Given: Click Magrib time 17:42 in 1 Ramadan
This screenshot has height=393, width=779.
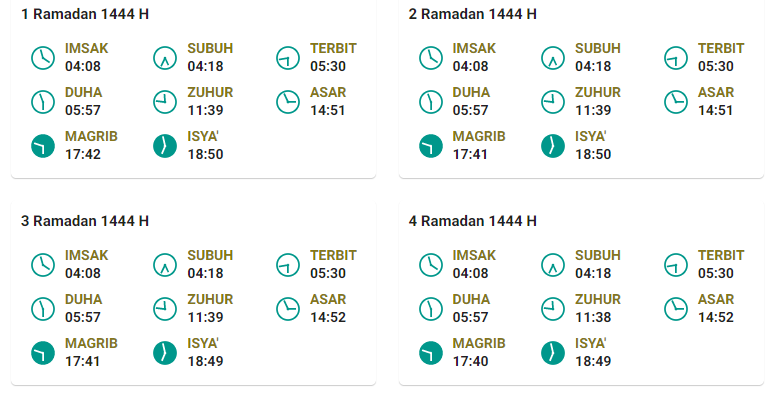Looking at the screenshot, I should pos(83,154).
